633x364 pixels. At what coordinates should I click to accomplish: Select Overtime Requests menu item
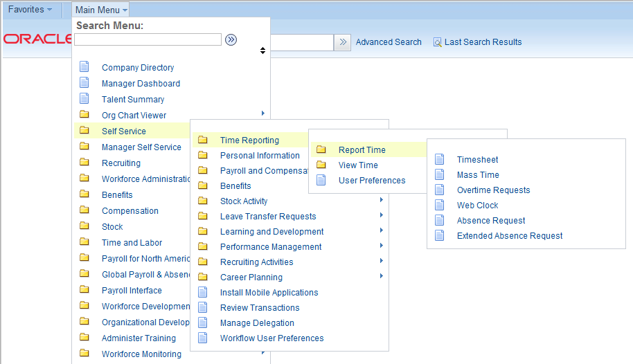click(493, 190)
